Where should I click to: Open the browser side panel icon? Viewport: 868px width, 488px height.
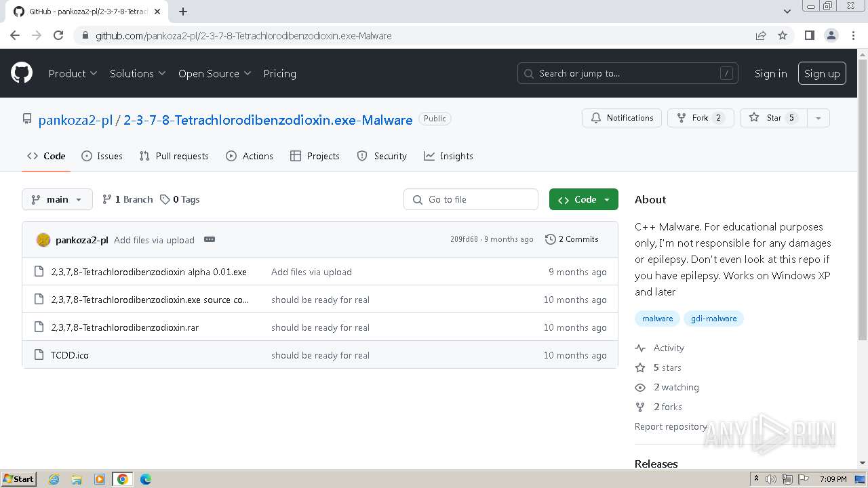809,35
